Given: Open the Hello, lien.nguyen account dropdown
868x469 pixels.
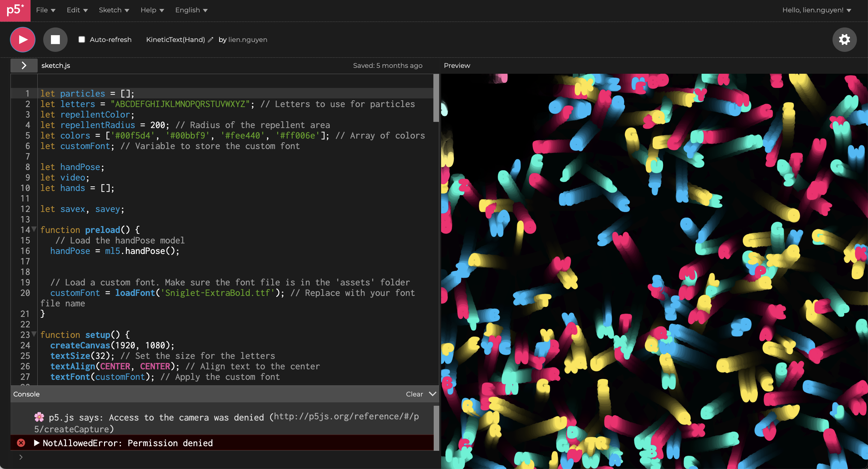Looking at the screenshot, I should 817,10.
